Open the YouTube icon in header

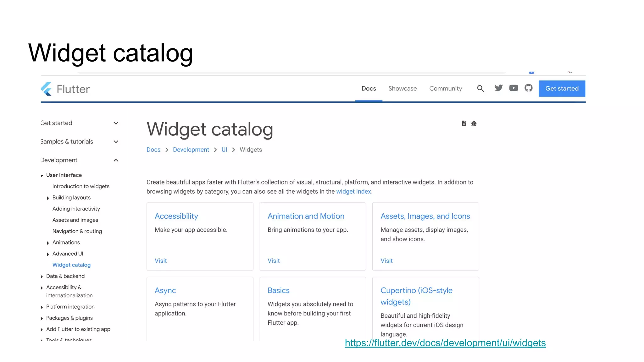click(x=514, y=88)
